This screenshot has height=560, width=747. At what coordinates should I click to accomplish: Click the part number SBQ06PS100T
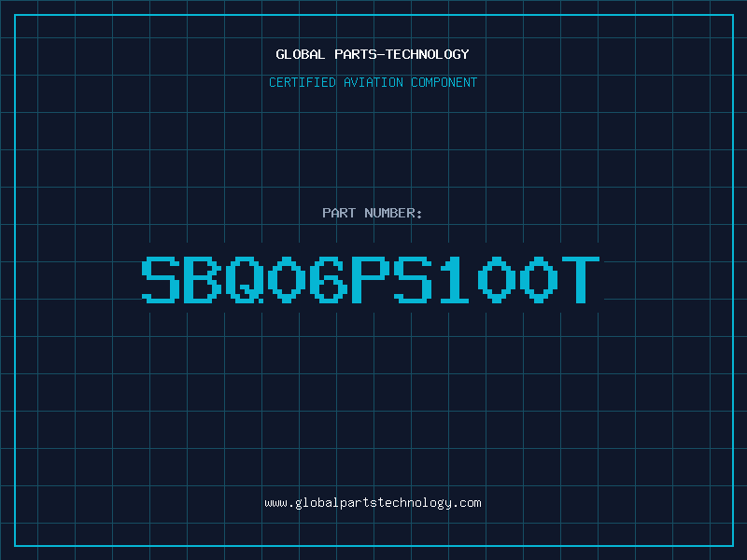[x=371, y=279]
